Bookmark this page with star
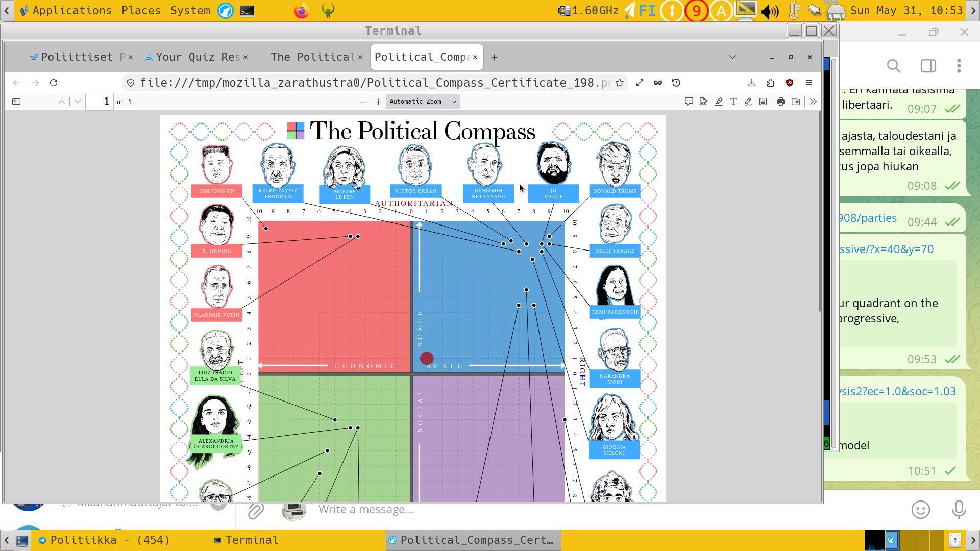The width and height of the screenshot is (980, 551). [620, 83]
